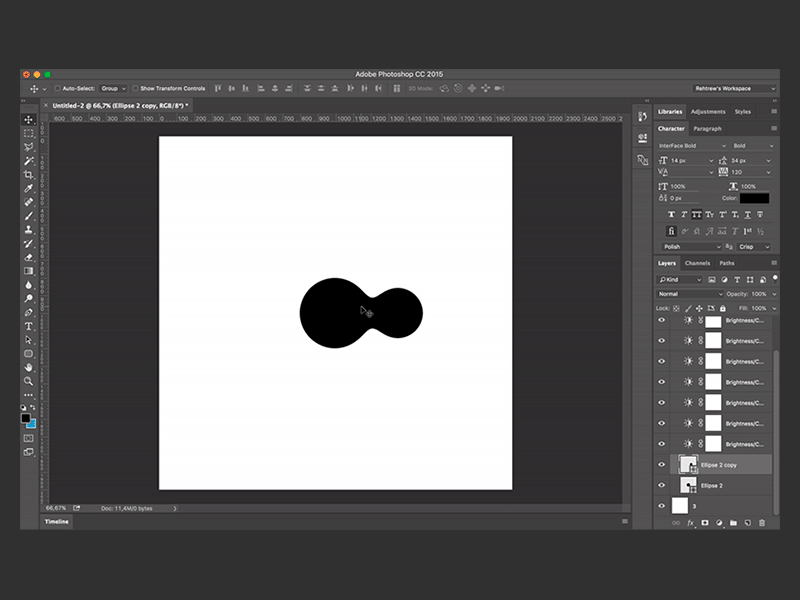Screen dimensions: 800x600
Task: Select the Zoom magnifier tool
Action: (29, 381)
